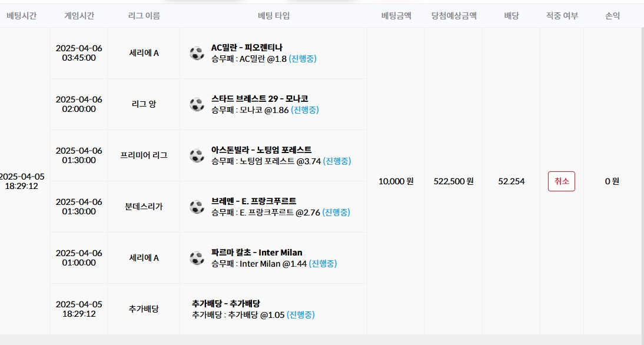This screenshot has height=345, width=644.
Task: Select the 아스톤빌라 - 노팅엄 포레스트 match title
Action: (x=261, y=150)
